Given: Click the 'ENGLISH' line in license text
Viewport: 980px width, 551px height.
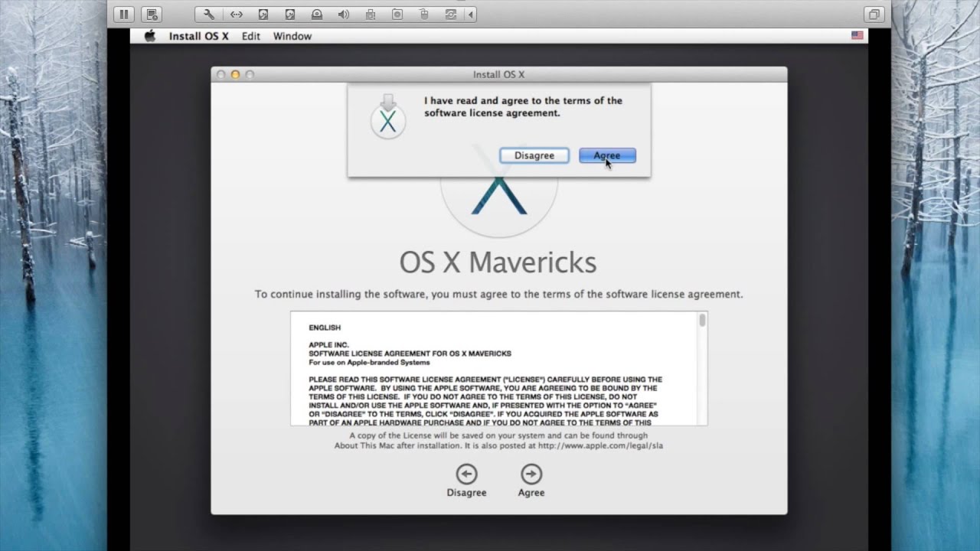Looking at the screenshot, I should [325, 328].
